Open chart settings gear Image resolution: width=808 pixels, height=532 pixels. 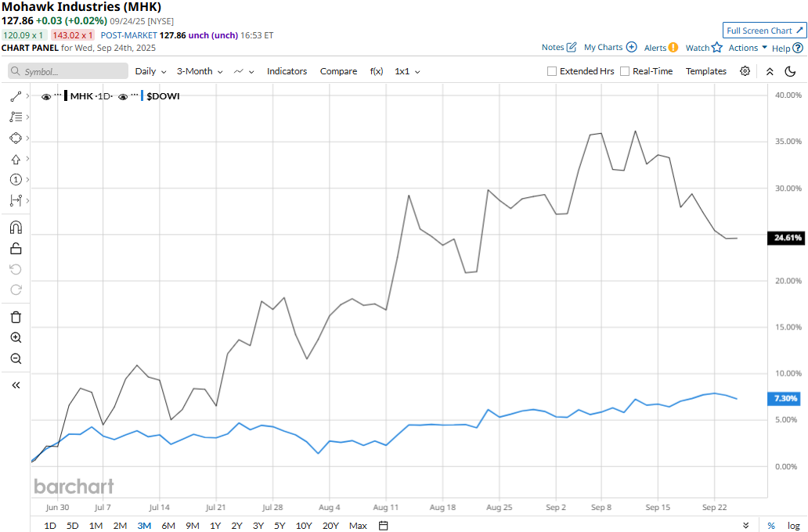[x=745, y=71]
